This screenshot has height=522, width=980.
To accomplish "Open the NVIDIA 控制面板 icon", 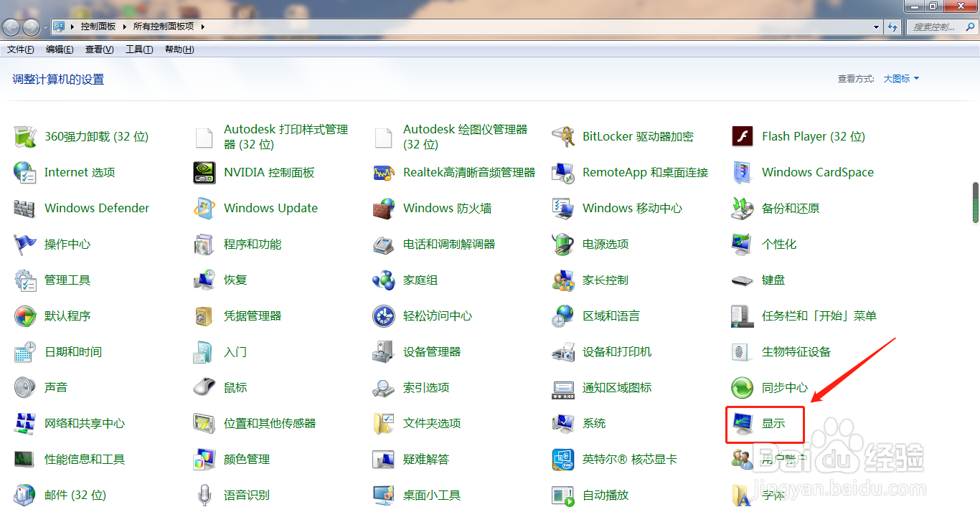I will (x=204, y=172).
